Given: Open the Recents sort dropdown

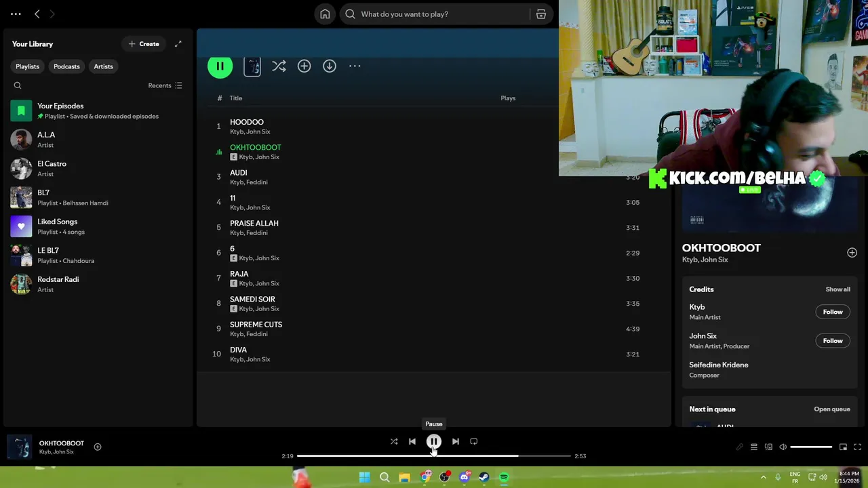Looking at the screenshot, I should (x=165, y=85).
